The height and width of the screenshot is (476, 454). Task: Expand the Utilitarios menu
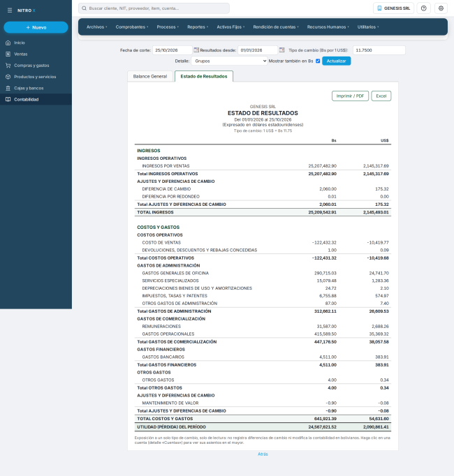click(368, 27)
